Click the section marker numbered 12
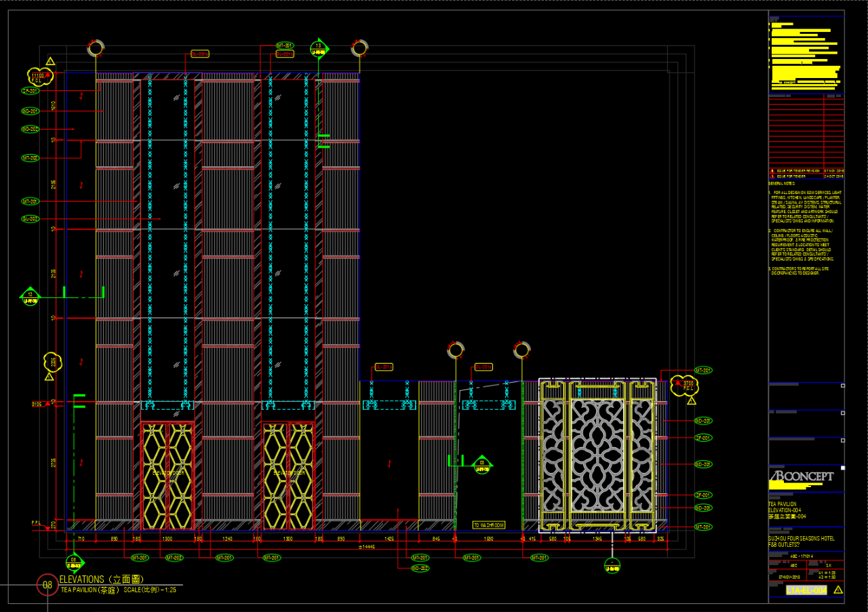 [x=30, y=297]
